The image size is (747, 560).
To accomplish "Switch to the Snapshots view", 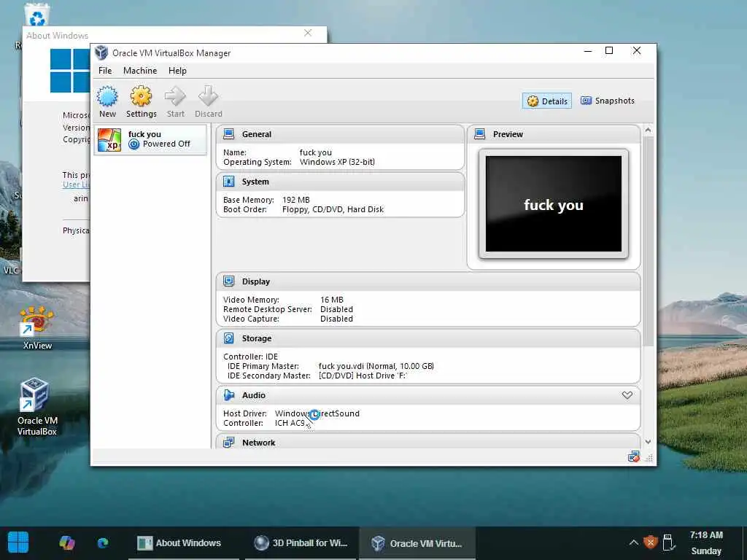I will (x=608, y=101).
